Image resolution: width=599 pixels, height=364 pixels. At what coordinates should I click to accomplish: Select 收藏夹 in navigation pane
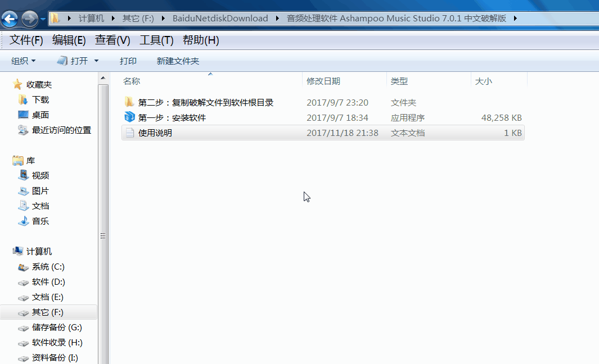point(39,85)
